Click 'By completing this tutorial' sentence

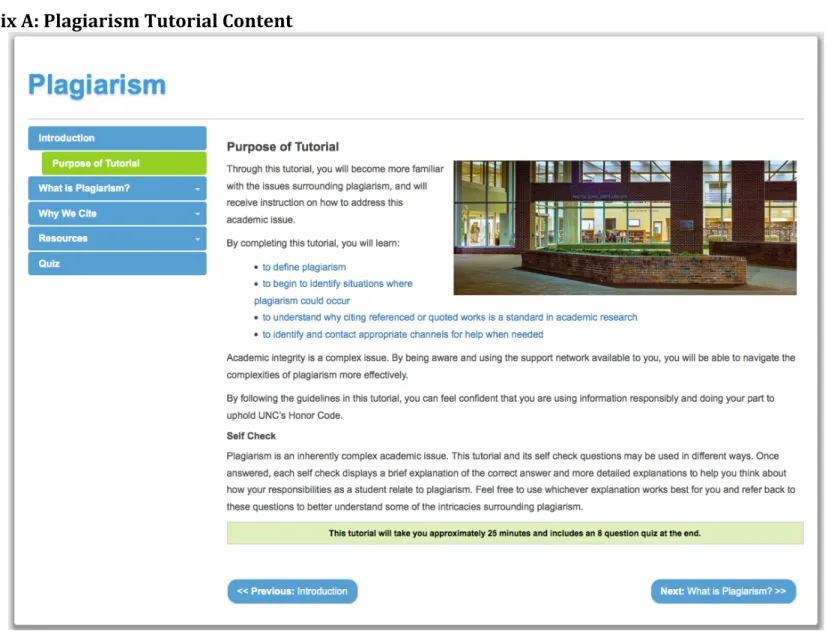pos(313,243)
